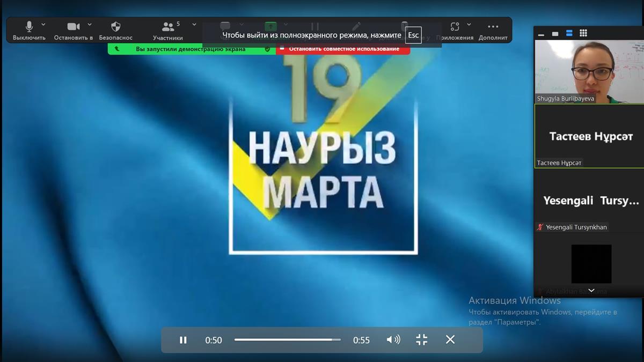The height and width of the screenshot is (362, 644).
Task: Open the More (Дополнительно) three-dots menu
Action: pyautogui.click(x=493, y=27)
